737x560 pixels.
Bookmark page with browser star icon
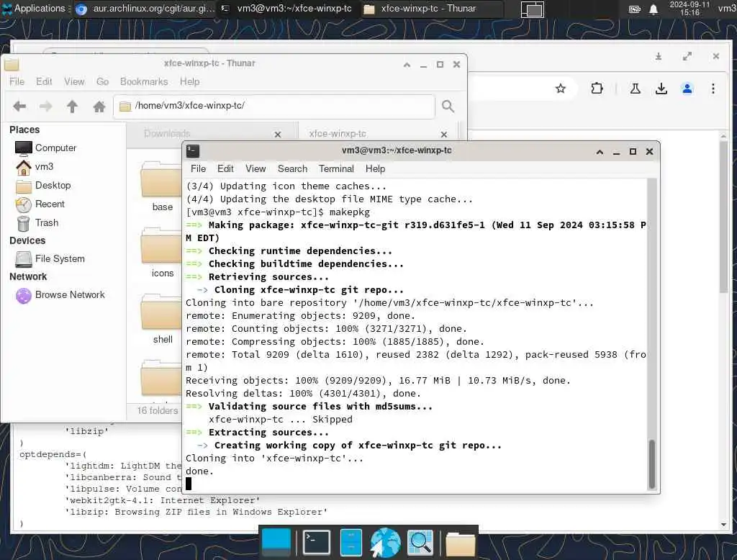point(560,89)
